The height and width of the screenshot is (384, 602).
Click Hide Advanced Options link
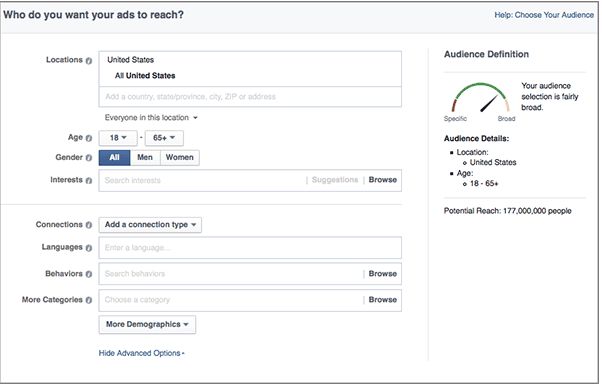[141, 353]
